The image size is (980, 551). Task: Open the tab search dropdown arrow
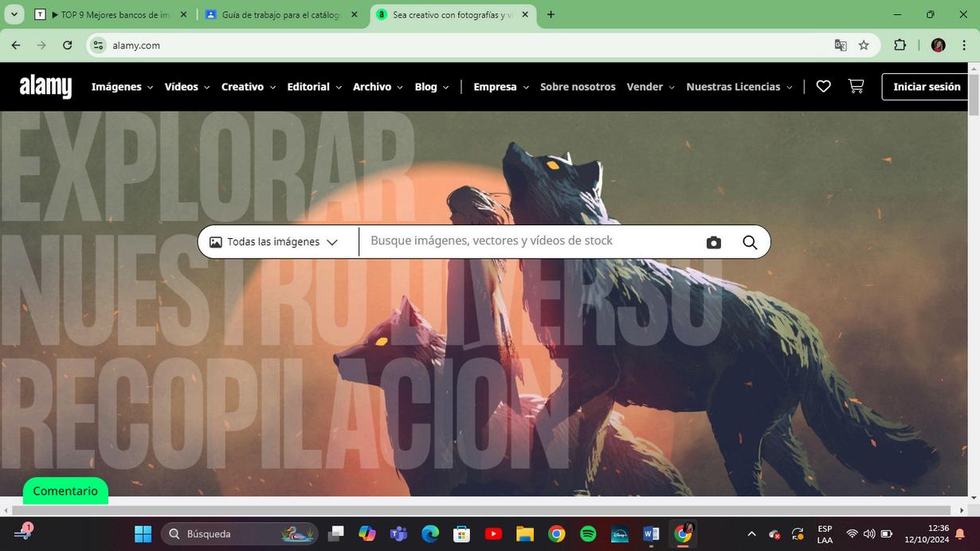tap(14, 14)
